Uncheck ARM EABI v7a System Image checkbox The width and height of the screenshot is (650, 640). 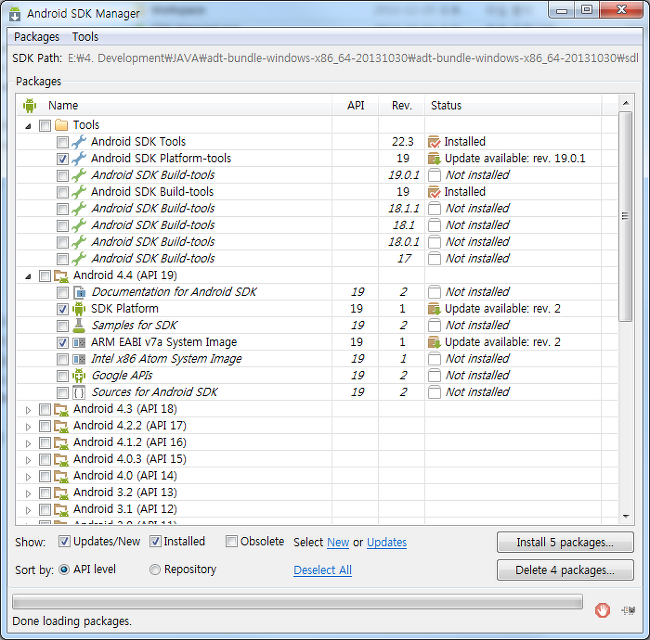(63, 342)
